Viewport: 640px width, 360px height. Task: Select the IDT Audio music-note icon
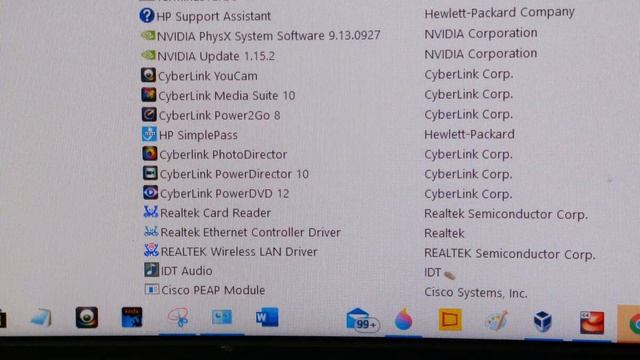pyautogui.click(x=151, y=270)
